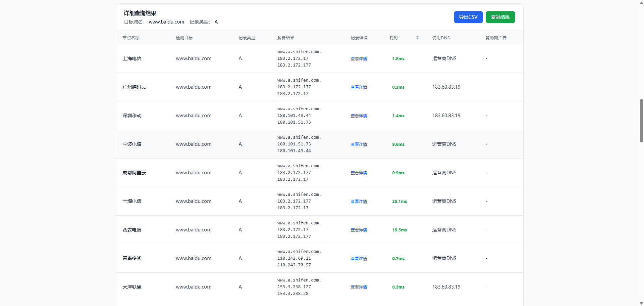Open details link in the 19.5ms row
The width and height of the screenshot is (644, 306).
359,230
